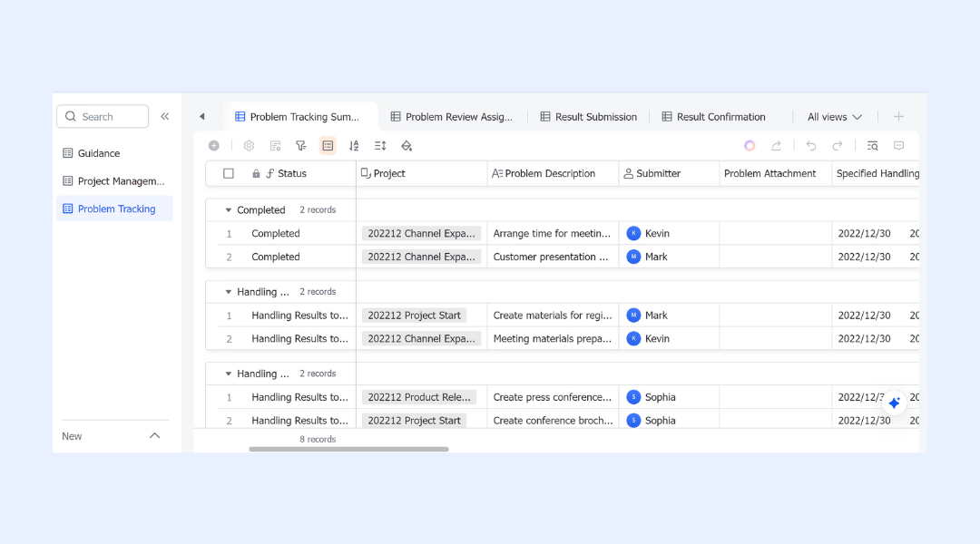The height and width of the screenshot is (544, 980).
Task: Click 'Create materials for regi...' cell
Action: pyautogui.click(x=554, y=316)
